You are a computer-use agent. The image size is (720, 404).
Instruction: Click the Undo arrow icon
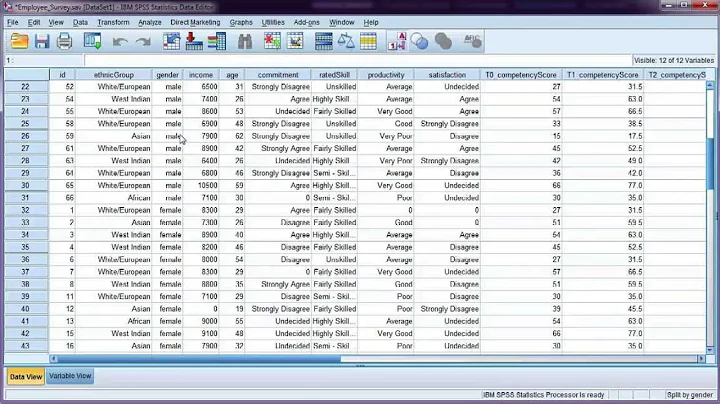pyautogui.click(x=120, y=42)
